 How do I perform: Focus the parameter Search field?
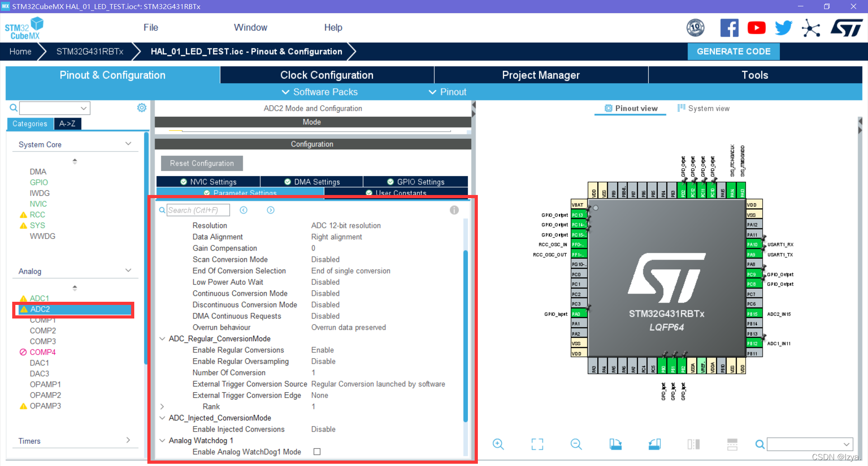pos(198,210)
